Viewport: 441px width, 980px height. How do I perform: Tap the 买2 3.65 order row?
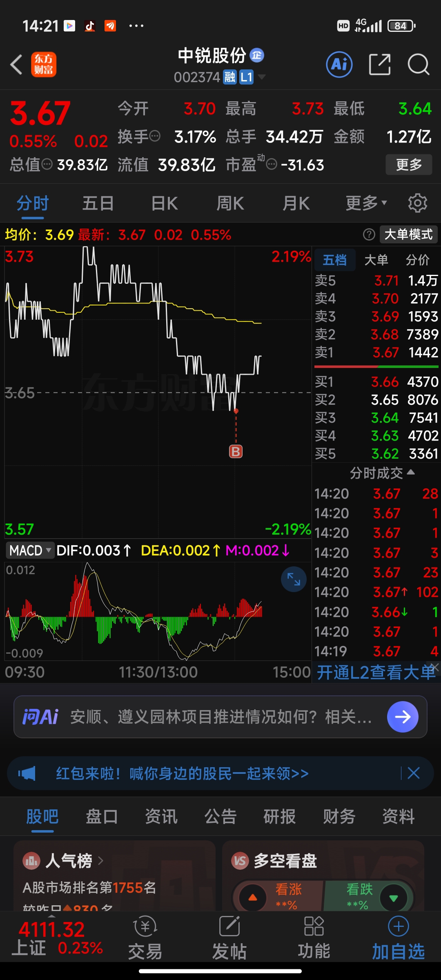click(x=376, y=399)
